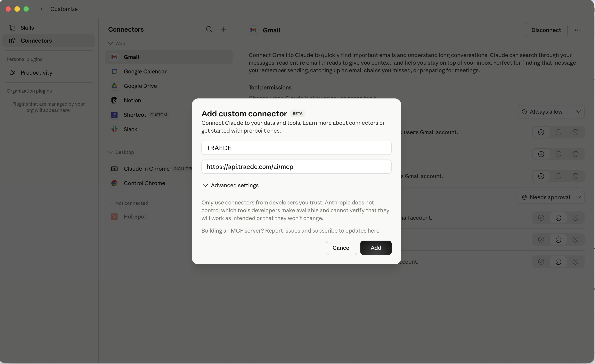
Task: Open the Gmail three-dots more menu
Action: pyautogui.click(x=578, y=30)
